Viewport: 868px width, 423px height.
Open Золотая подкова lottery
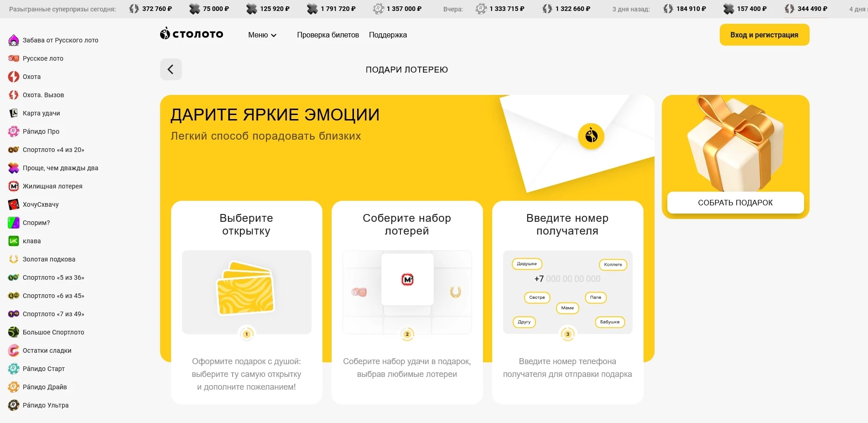pos(49,259)
